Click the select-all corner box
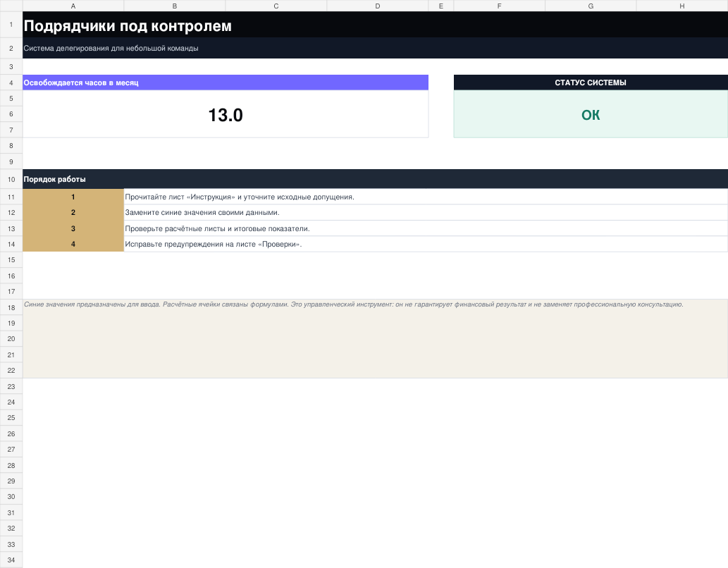The width and height of the screenshot is (728, 568). 11,6
